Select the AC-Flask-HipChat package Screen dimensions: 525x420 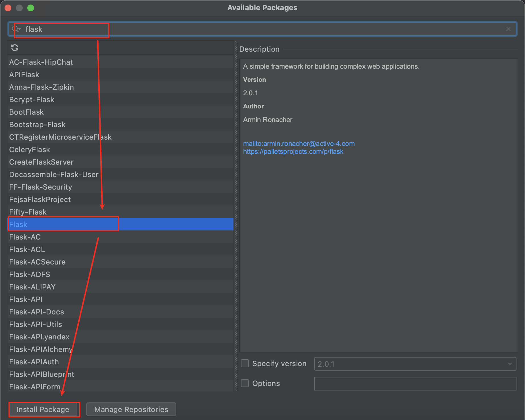pyautogui.click(x=120, y=62)
